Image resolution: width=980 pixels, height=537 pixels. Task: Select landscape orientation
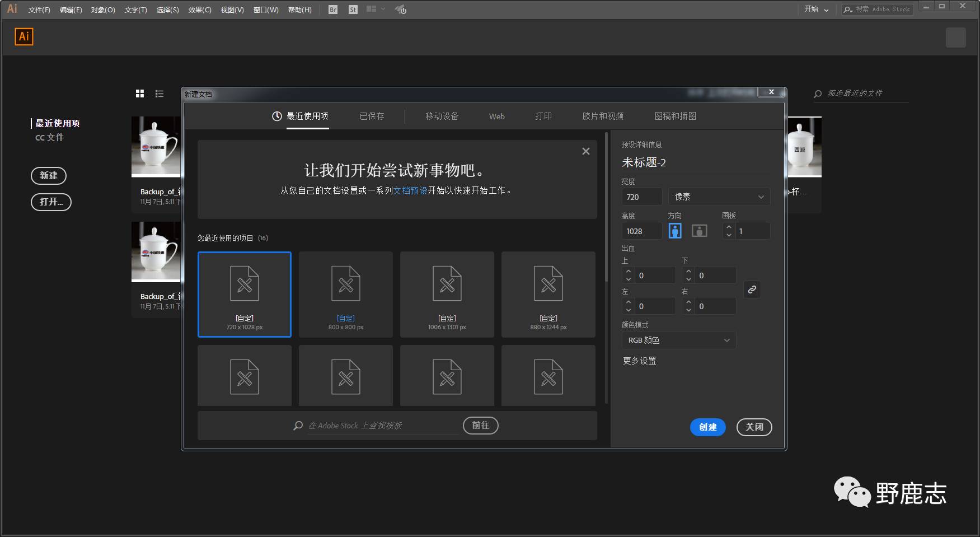click(699, 231)
